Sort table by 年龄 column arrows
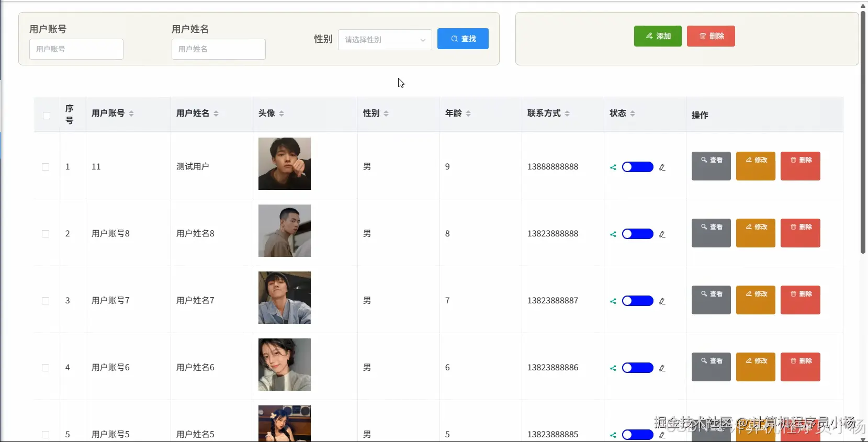This screenshot has height=442, width=868. [x=468, y=114]
